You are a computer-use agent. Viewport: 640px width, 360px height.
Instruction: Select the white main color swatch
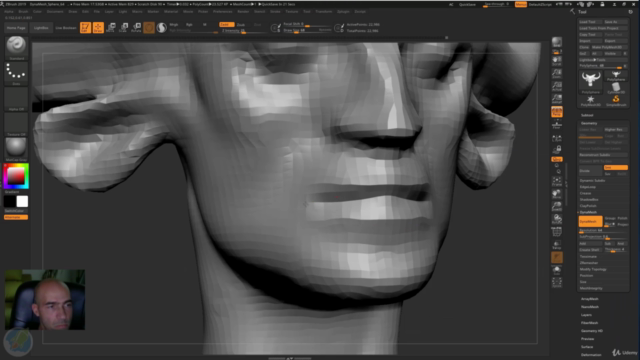point(22,201)
